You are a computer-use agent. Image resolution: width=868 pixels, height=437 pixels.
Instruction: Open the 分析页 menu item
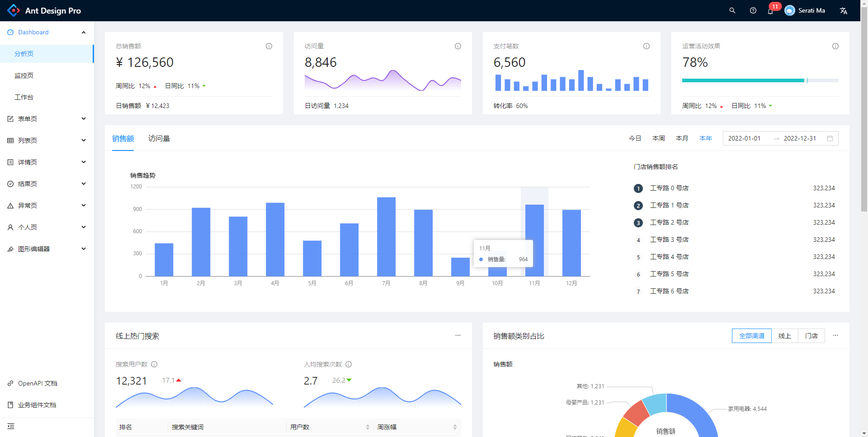click(x=47, y=54)
